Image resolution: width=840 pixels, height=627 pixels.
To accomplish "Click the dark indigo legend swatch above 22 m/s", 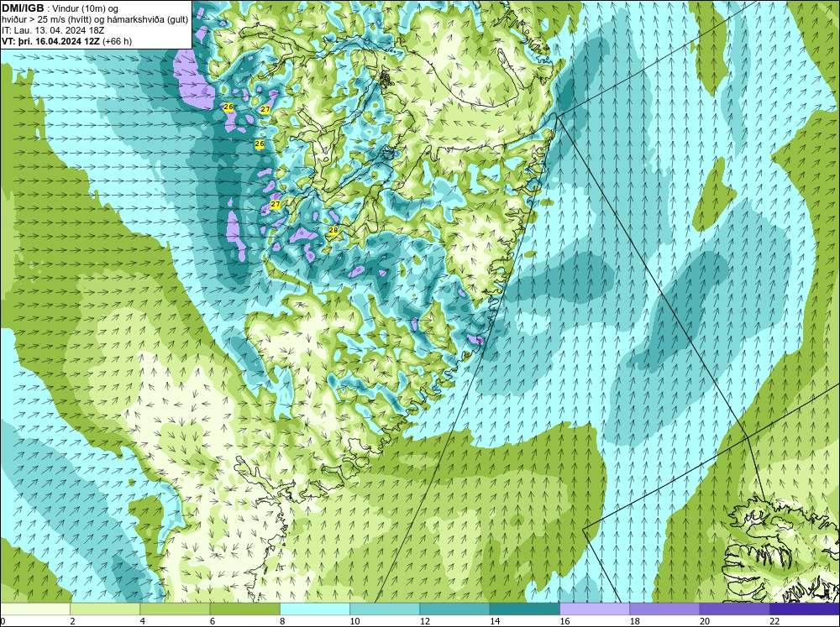I will point(805,609).
